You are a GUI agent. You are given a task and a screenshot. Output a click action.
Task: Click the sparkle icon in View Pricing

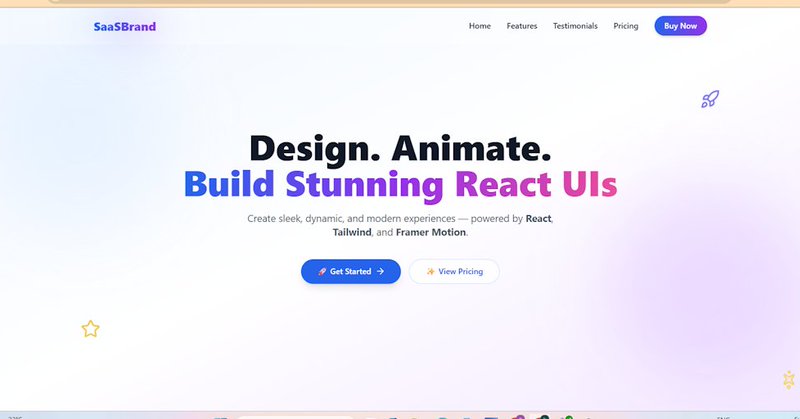pos(431,272)
